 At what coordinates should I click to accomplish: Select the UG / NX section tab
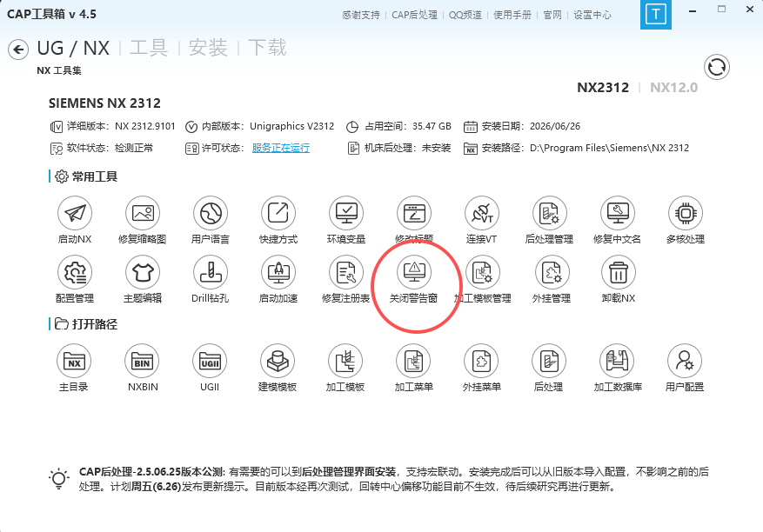click(x=73, y=48)
